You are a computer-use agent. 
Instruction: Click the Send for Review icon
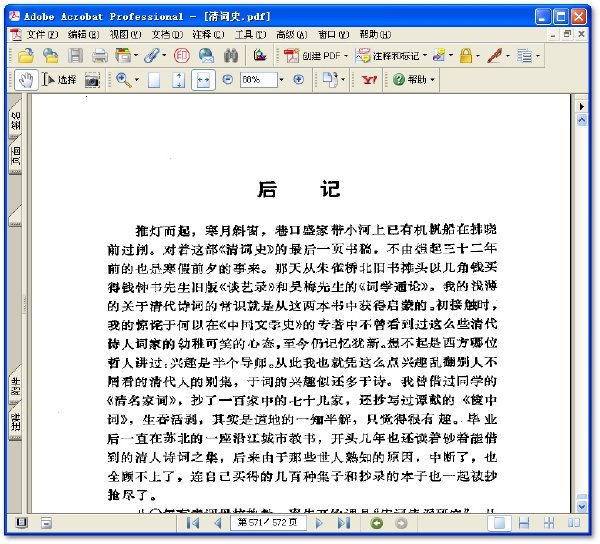[439, 56]
